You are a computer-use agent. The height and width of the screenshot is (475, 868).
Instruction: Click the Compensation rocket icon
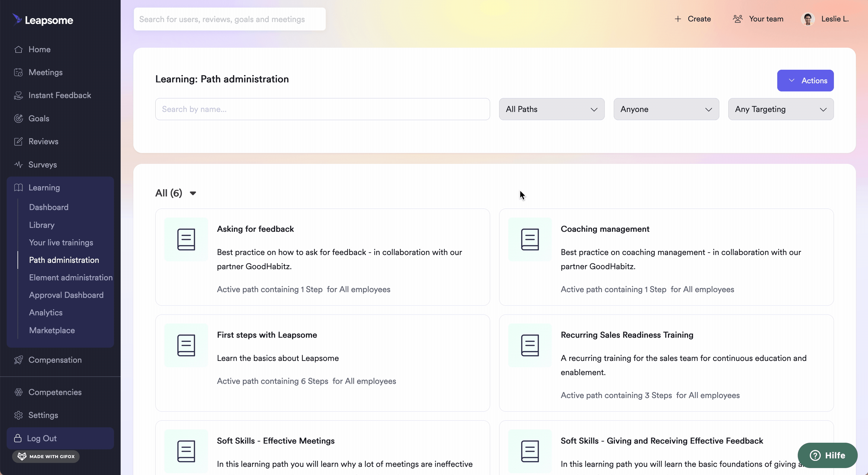click(18, 360)
